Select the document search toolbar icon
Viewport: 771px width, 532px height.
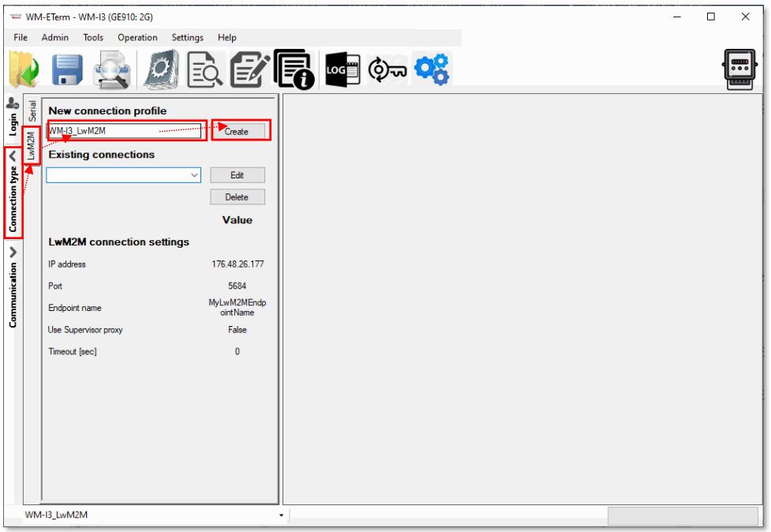point(204,69)
